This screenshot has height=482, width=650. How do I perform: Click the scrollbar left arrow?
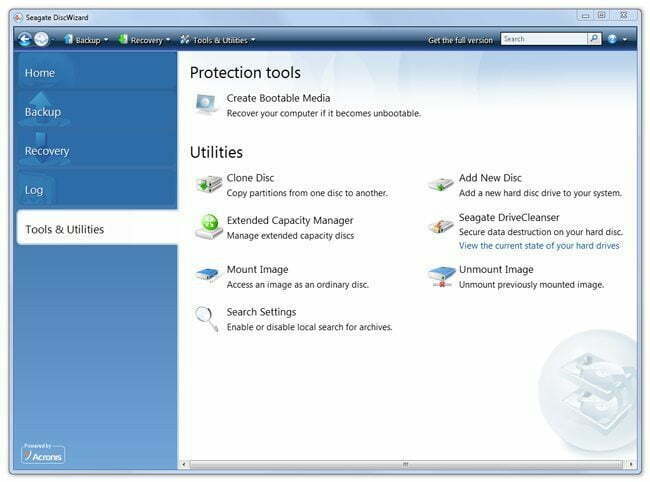point(184,465)
